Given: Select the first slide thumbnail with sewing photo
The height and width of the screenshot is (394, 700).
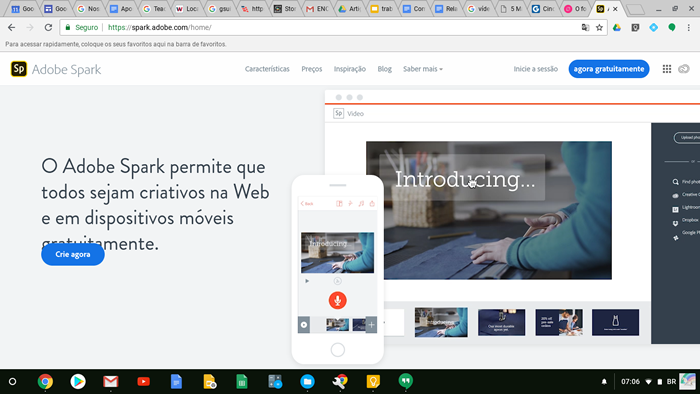Looking at the screenshot, I should click(441, 322).
